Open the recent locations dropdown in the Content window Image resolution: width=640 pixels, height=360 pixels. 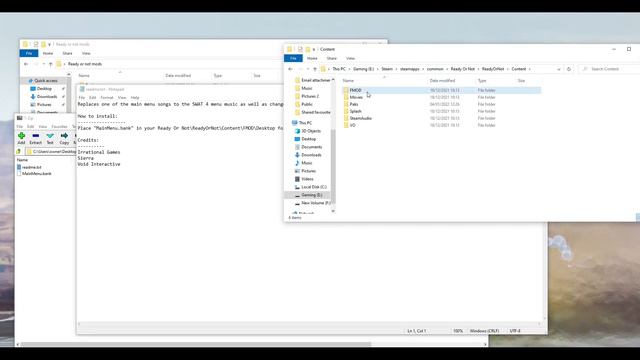pos(308,69)
